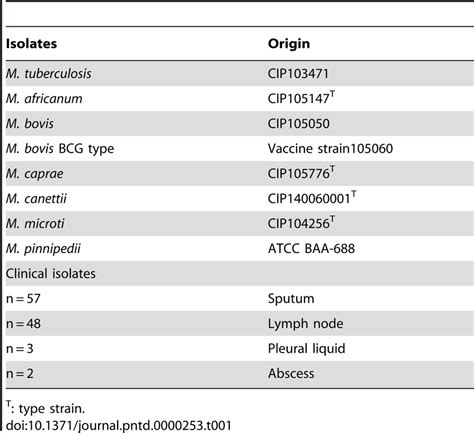Open the doi:10.1371/journal.pntd.0000253.t001 reference
Viewport: 474px width, 433px height.
[119, 426]
